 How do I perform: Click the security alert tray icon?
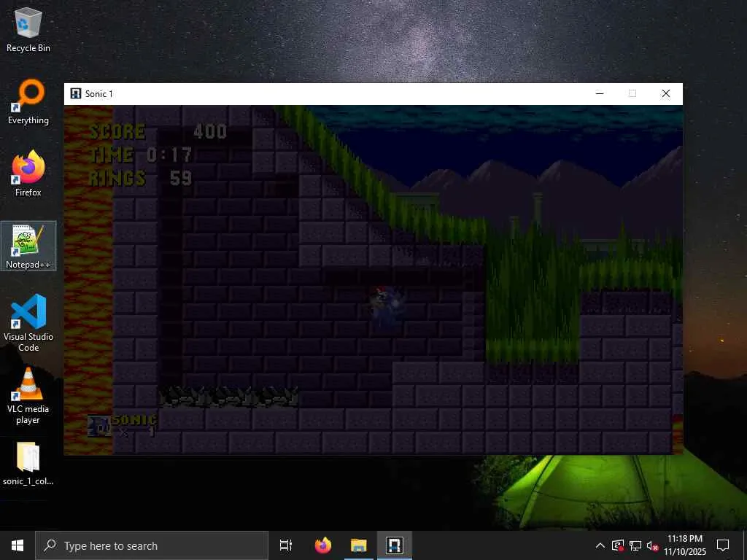618,545
